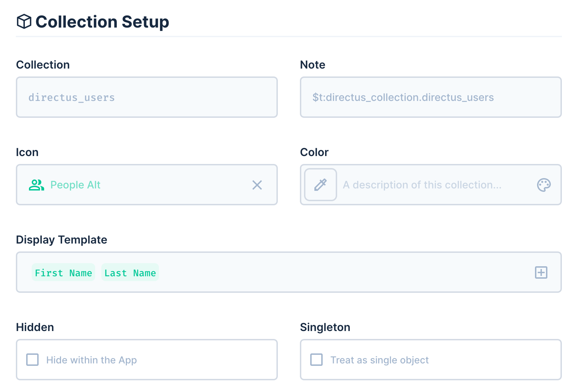
Task: Open the Icon selector showing People Alt
Action: pyautogui.click(x=147, y=185)
